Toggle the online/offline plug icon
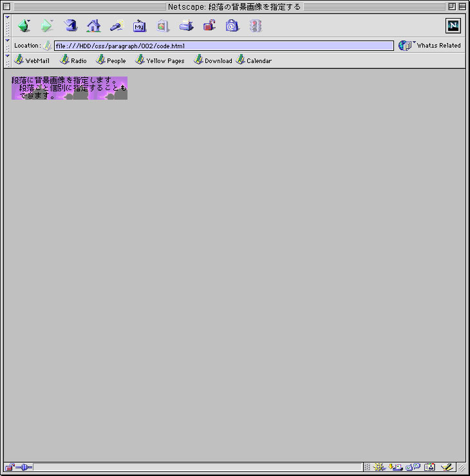Image resolution: width=470 pixels, height=476 pixels. pyautogui.click(x=24, y=467)
